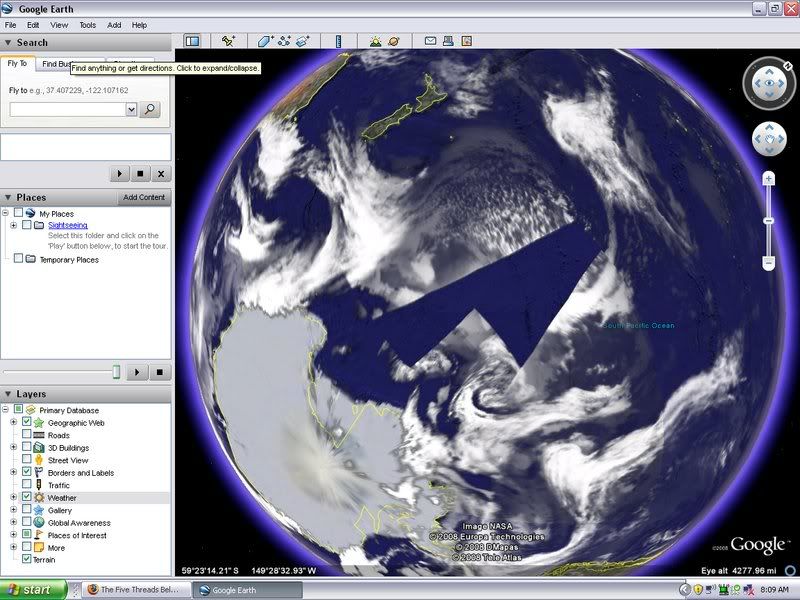Open the Help menu

(x=139, y=25)
